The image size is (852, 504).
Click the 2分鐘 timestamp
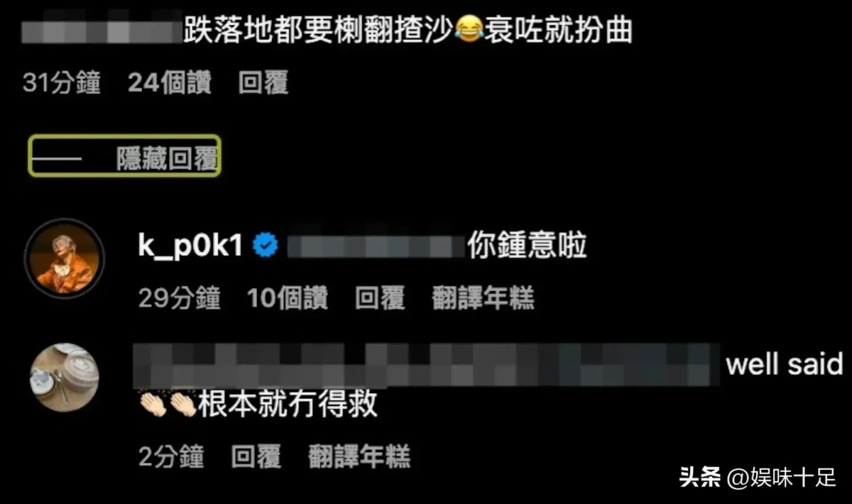tap(171, 456)
